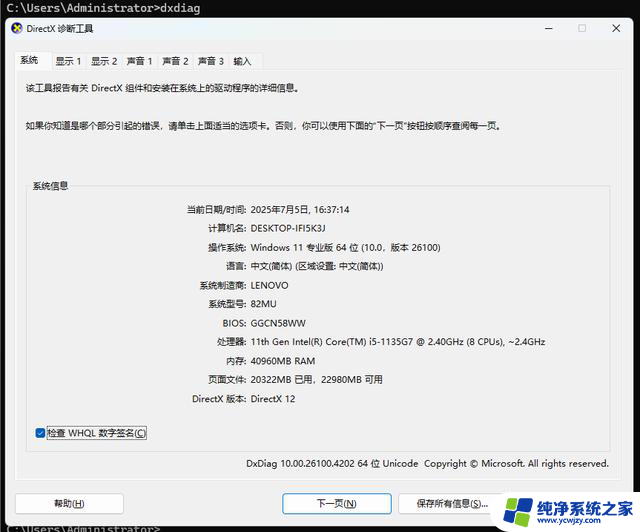640x532 pixels.
Task: Open the 显示 1 tab
Action: click(x=68, y=61)
